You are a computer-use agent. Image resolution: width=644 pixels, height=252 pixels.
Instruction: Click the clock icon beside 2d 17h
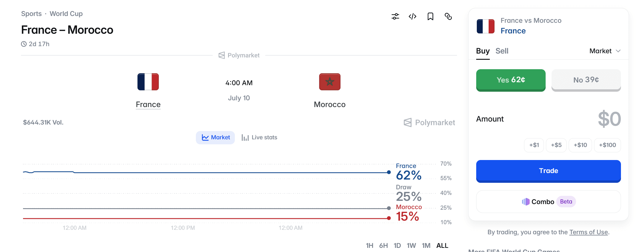pyautogui.click(x=24, y=44)
